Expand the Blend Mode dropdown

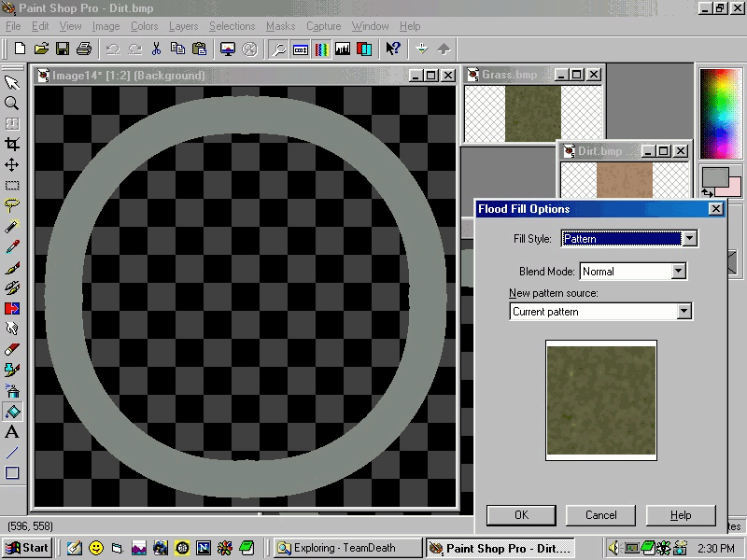[679, 272]
